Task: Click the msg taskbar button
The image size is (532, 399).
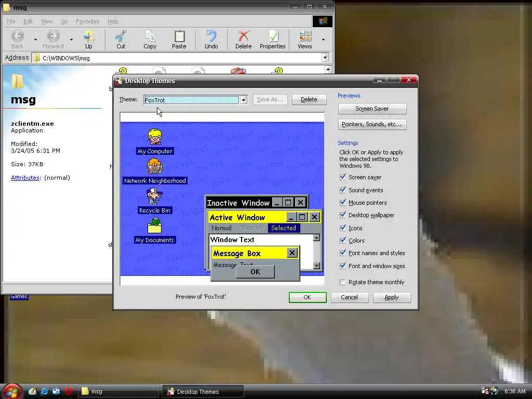Action: point(118,391)
